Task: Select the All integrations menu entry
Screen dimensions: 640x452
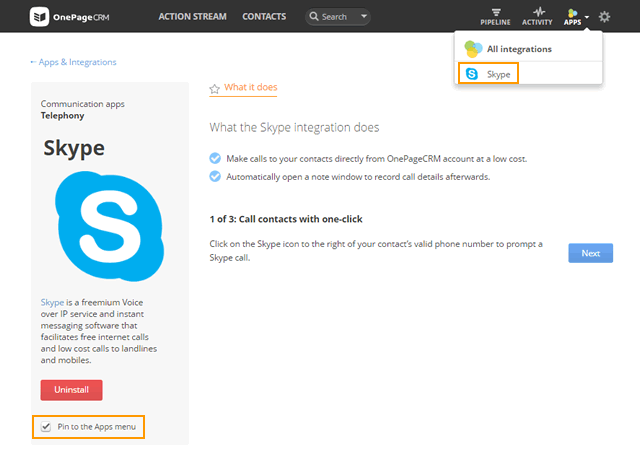Action: coord(528,49)
